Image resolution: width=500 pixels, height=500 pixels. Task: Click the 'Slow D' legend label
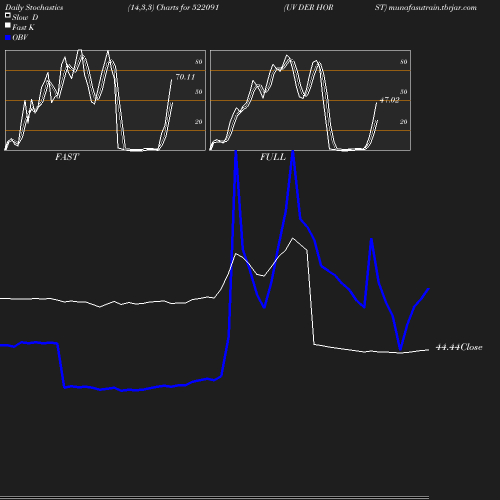coord(25,17)
